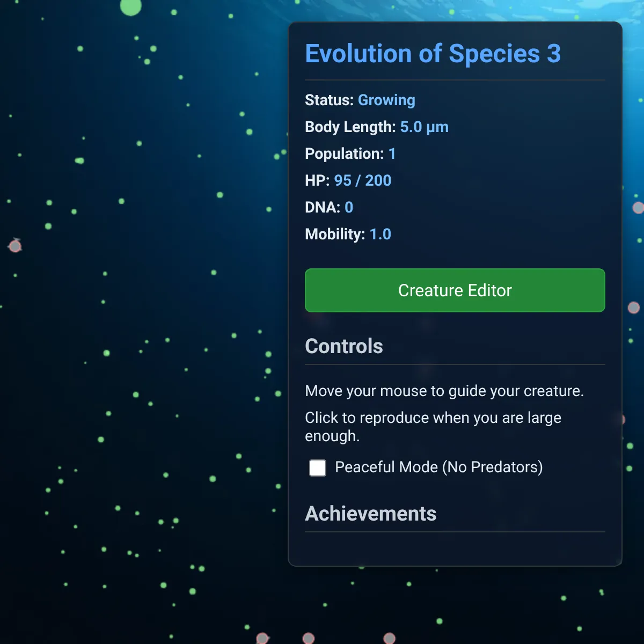Screen dimensions: 644x644
Task: Enable Peaceful Mode checkbox
Action: [x=318, y=467]
